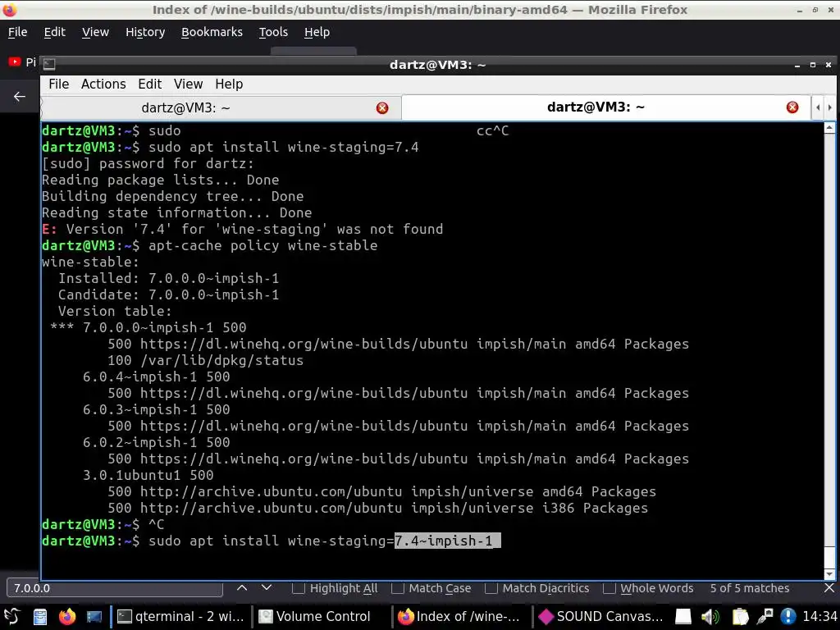Open the Firefox File menu
This screenshot has height=630, width=840.
click(x=18, y=32)
